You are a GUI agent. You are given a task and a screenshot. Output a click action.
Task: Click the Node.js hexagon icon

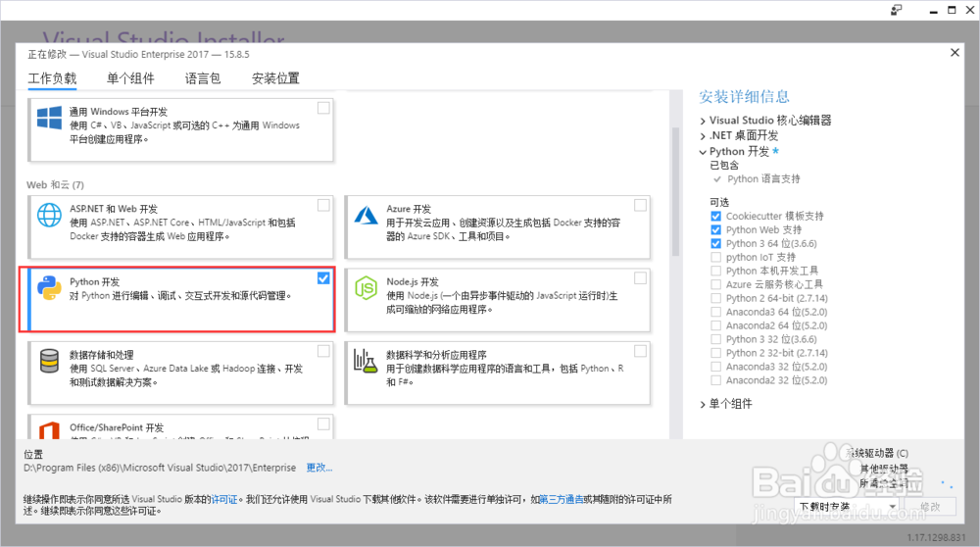click(367, 288)
